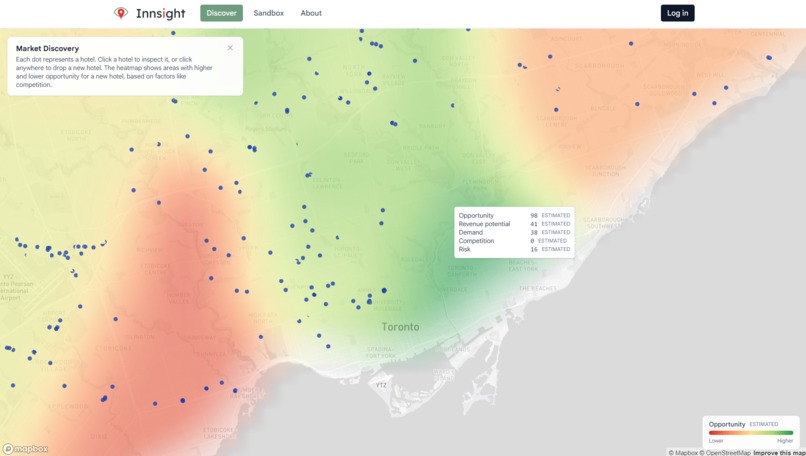Click the Innsight map-pin logo icon
Screen dimensions: 806x456
coord(121,13)
